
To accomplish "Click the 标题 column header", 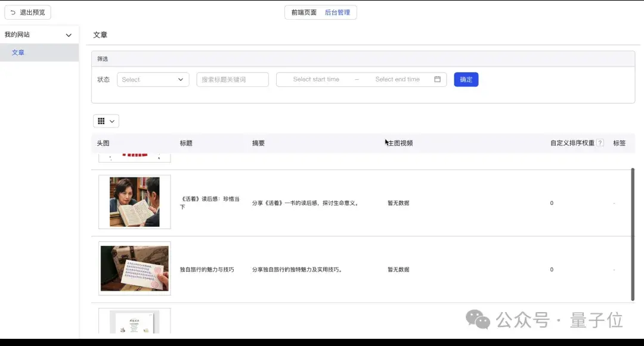I will (x=185, y=142).
